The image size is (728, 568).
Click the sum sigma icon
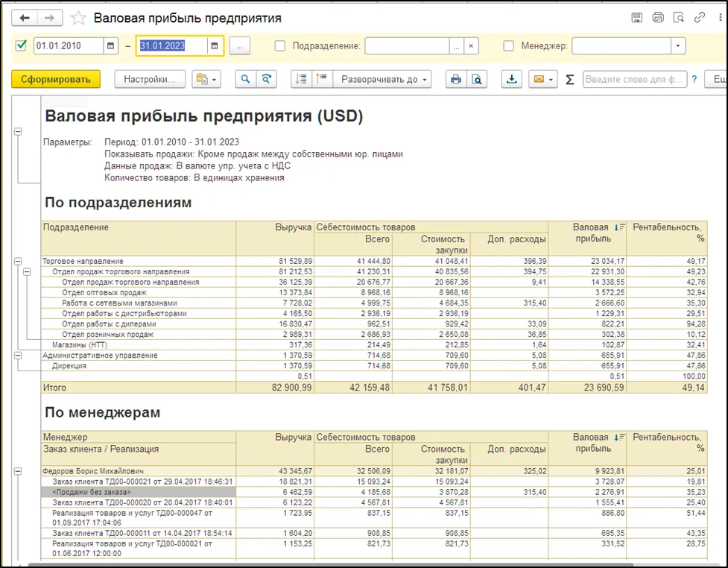pos(570,80)
